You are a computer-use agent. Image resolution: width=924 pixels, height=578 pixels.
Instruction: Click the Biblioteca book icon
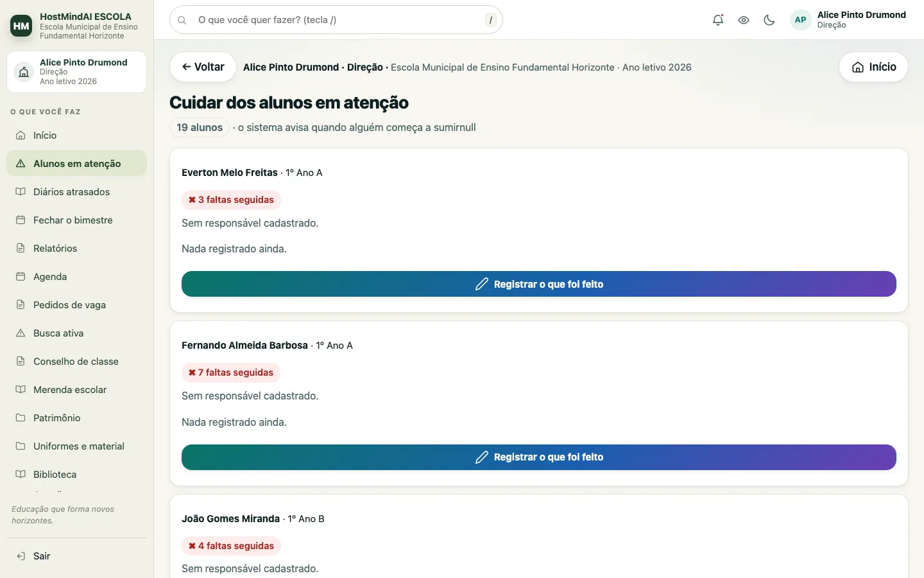pos(21,475)
